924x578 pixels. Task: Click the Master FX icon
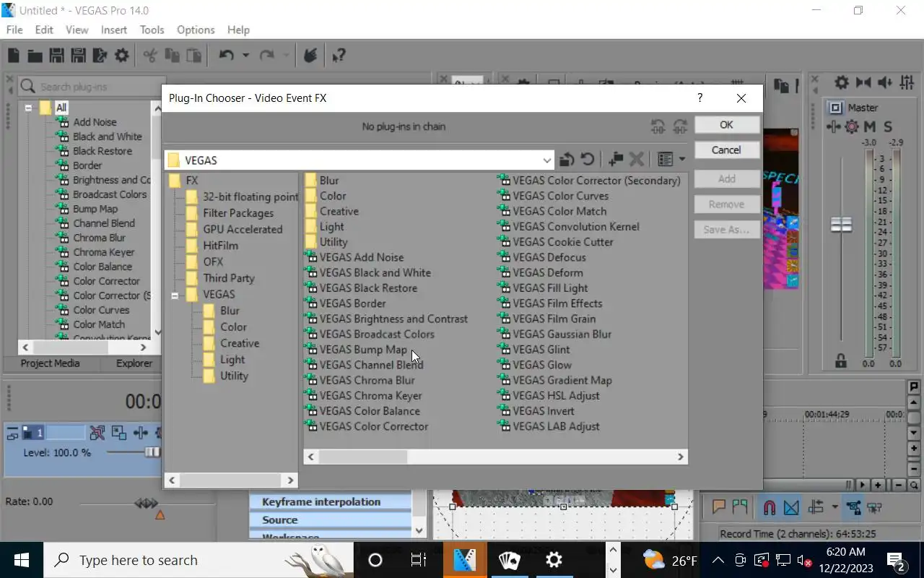[834, 126]
